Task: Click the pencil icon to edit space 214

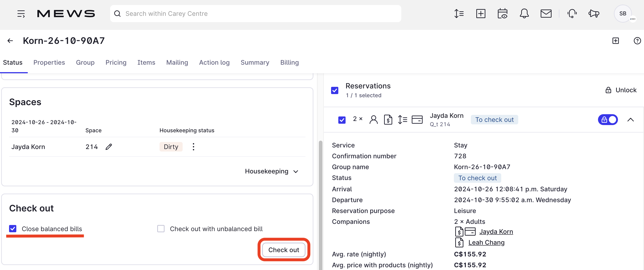Action: 109,147
